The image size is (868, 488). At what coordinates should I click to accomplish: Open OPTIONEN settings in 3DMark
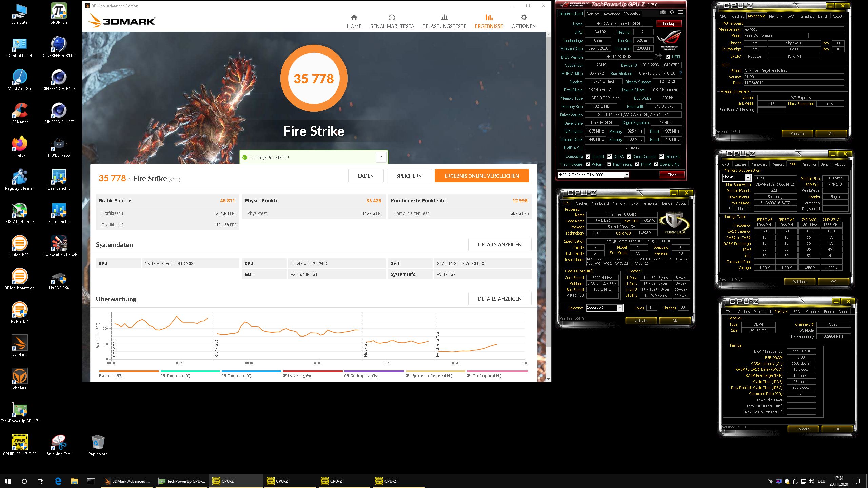(x=524, y=21)
